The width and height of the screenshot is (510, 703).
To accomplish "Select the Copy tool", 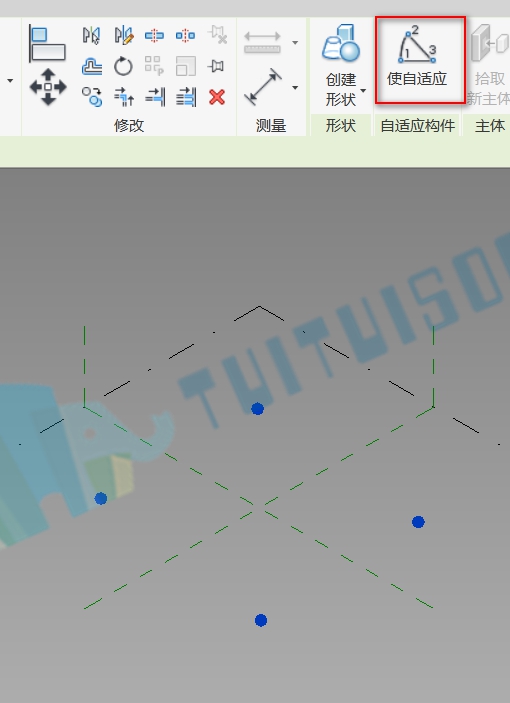I will tap(92, 97).
